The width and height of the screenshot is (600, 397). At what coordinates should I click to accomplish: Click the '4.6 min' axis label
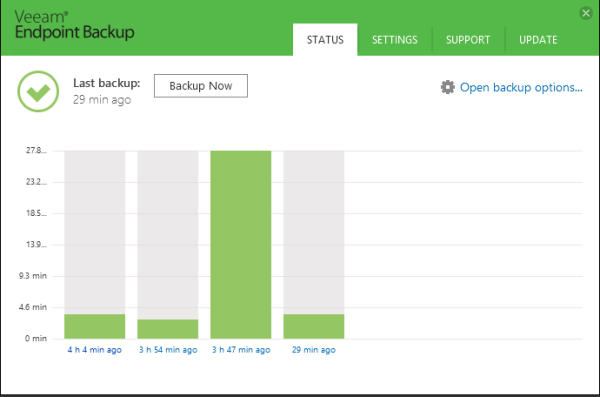click(33, 307)
